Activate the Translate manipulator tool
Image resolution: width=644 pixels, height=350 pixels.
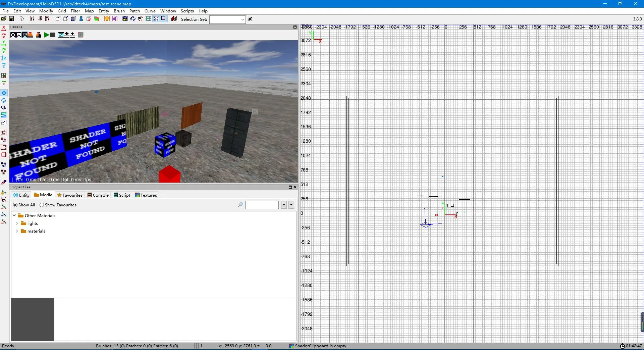point(4,93)
